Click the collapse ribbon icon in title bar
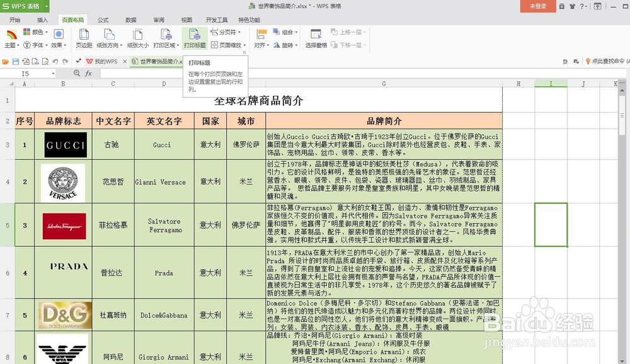The width and height of the screenshot is (630, 364). [598, 6]
